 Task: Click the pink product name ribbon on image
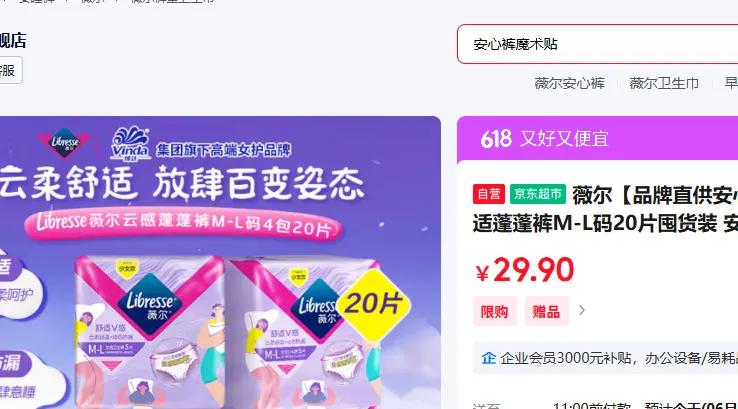[x=184, y=225]
